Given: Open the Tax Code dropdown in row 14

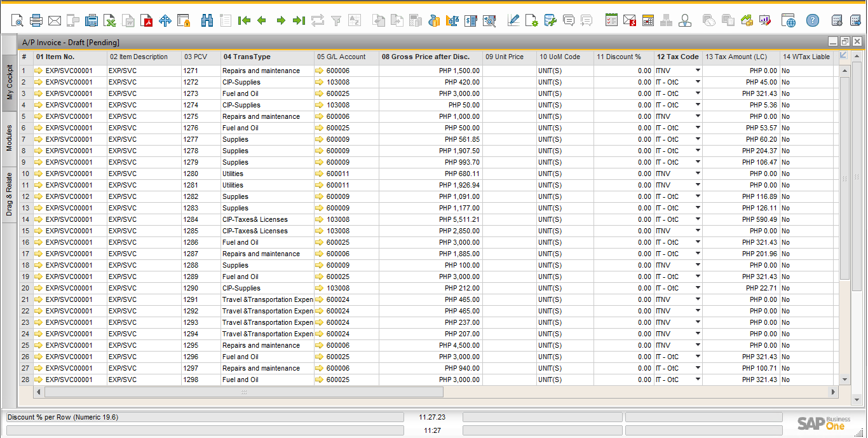Looking at the screenshot, I should (698, 219).
